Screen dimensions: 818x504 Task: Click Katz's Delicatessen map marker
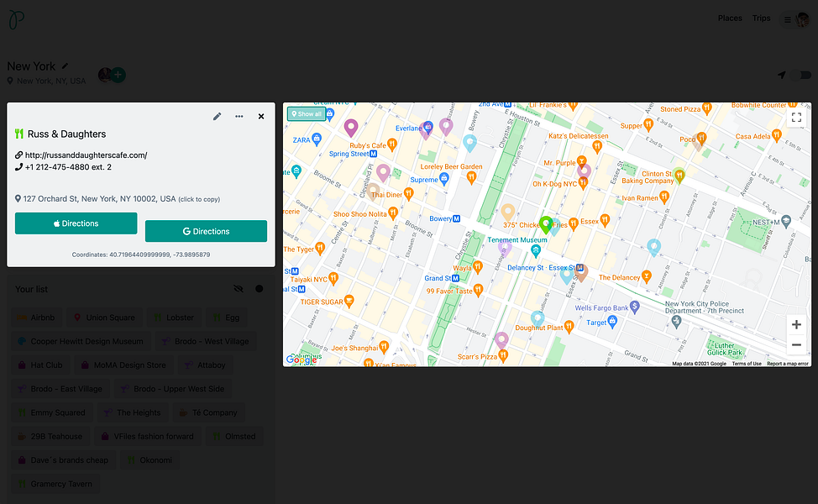tap(597, 147)
